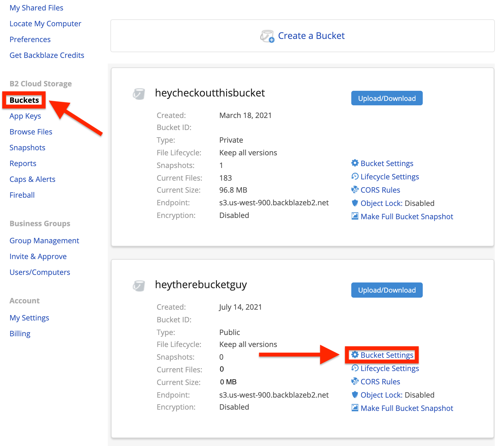Open Caps & Alerts
504x446 pixels.
32,179
